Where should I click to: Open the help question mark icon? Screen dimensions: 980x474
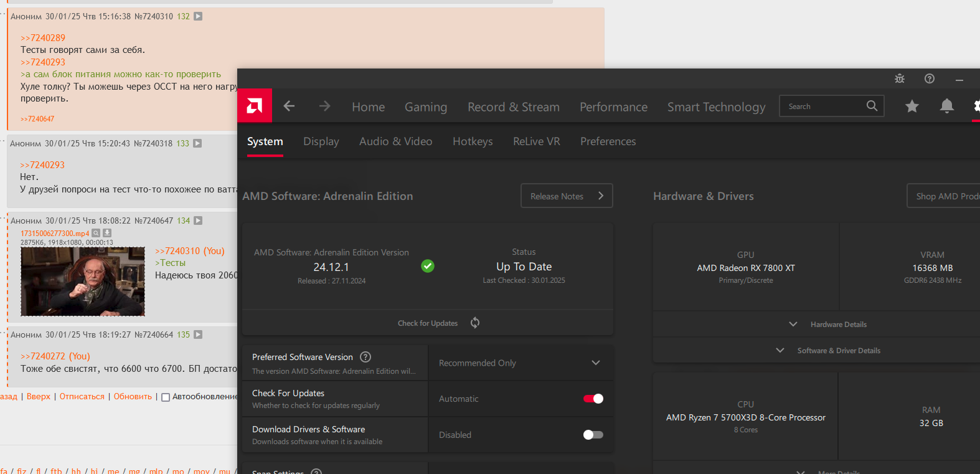pos(930,78)
